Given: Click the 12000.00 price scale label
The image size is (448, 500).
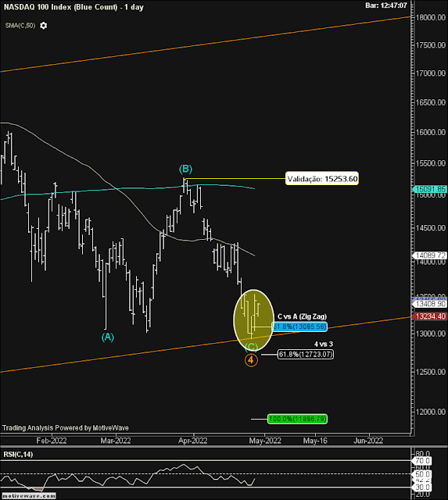Looking at the screenshot, I should [431, 412].
